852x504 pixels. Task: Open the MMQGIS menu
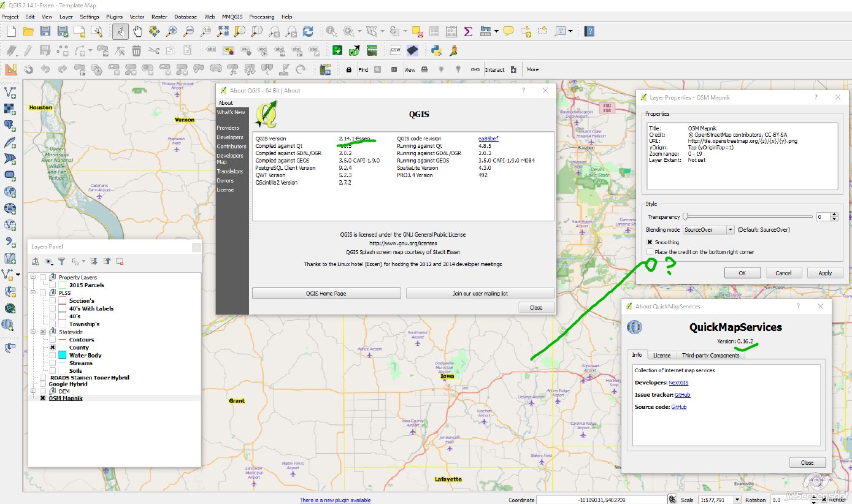point(232,17)
